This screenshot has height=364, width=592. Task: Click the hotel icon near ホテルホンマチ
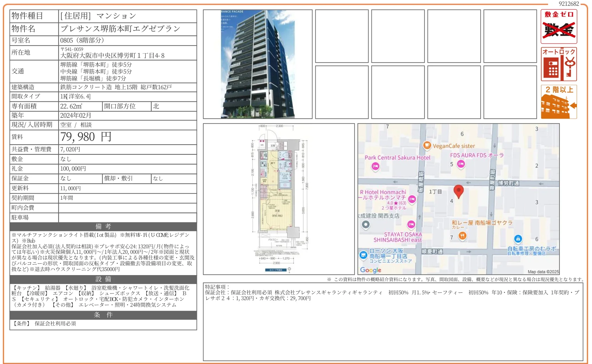(x=412, y=199)
